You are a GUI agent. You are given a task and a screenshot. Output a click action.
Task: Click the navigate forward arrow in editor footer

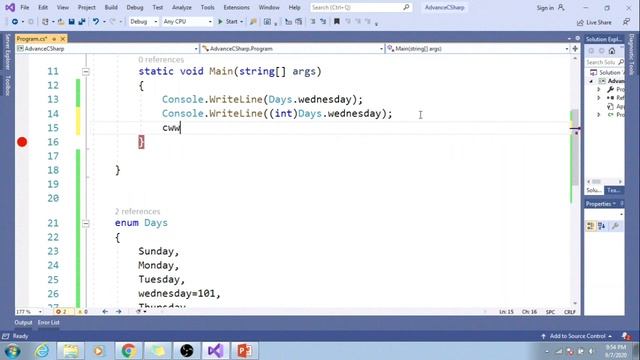pos(118,311)
